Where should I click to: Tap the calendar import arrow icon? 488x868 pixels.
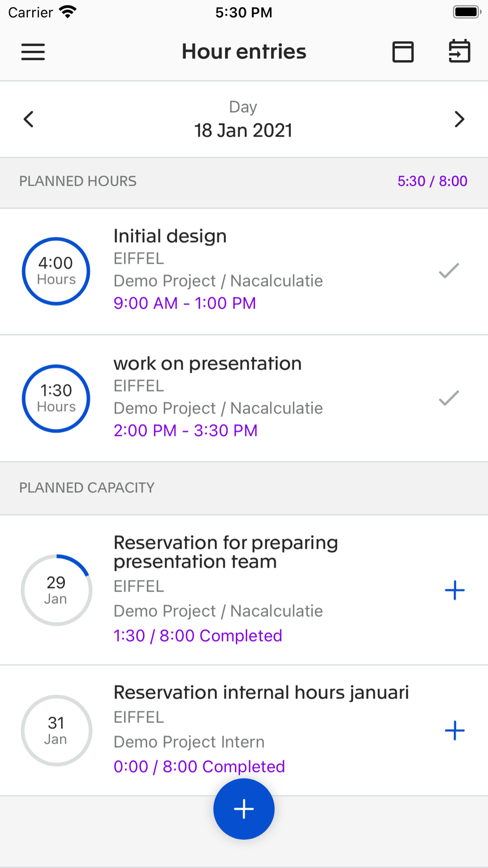[x=459, y=51]
